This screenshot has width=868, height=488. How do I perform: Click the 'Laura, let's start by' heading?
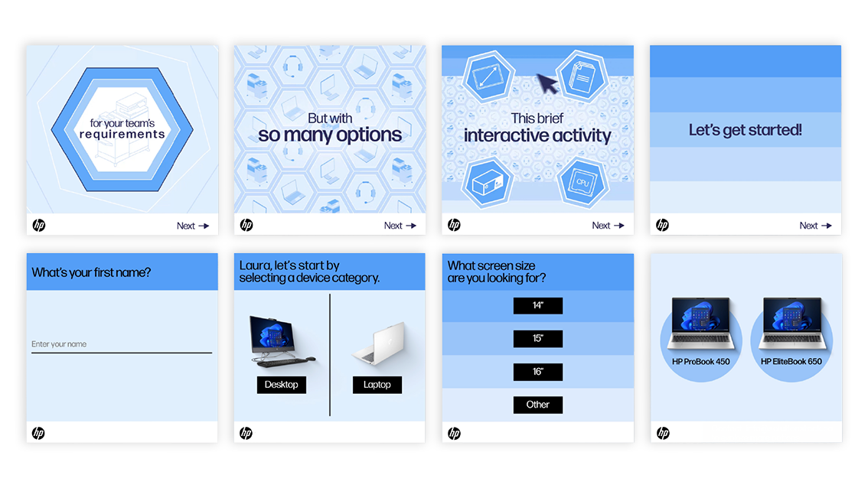(309, 272)
